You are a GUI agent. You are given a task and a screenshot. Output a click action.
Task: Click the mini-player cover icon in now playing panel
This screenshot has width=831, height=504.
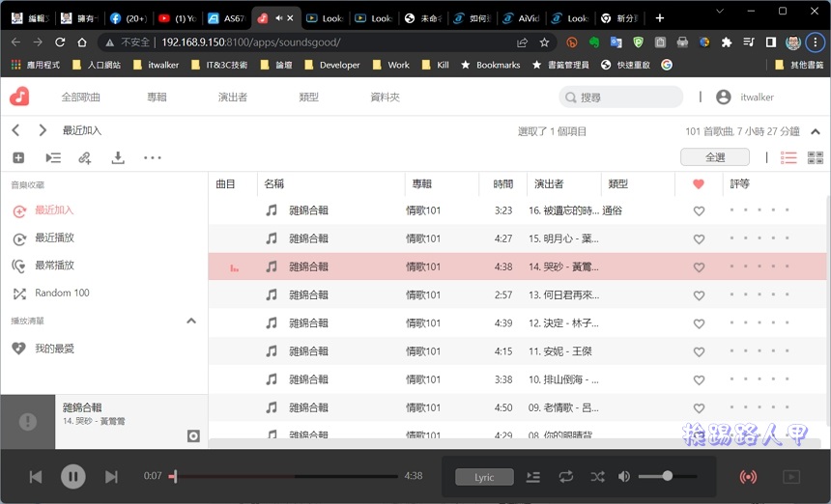[x=193, y=435]
